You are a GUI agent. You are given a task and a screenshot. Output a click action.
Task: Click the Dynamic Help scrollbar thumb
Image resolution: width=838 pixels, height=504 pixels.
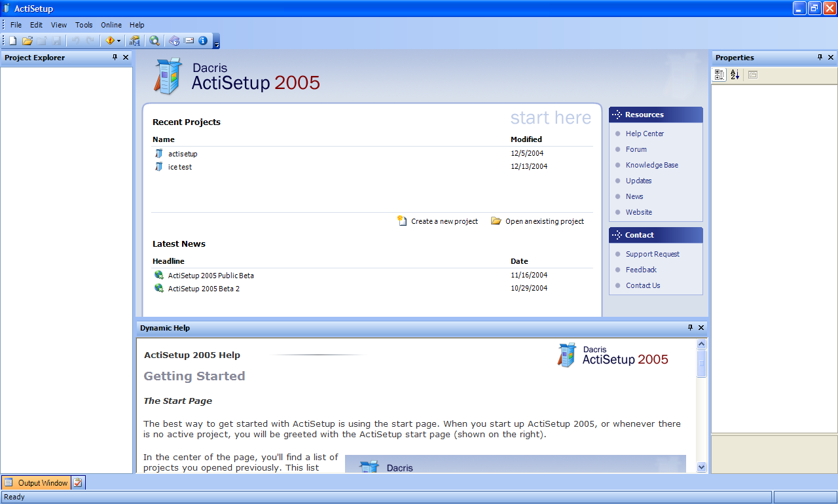(702, 363)
